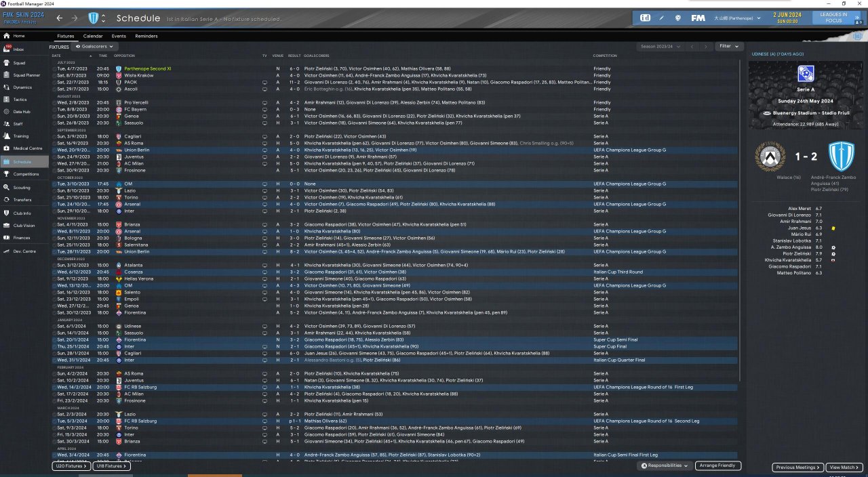Click the club switcher up/down arrows
The image size is (868, 477).
coord(103,18)
